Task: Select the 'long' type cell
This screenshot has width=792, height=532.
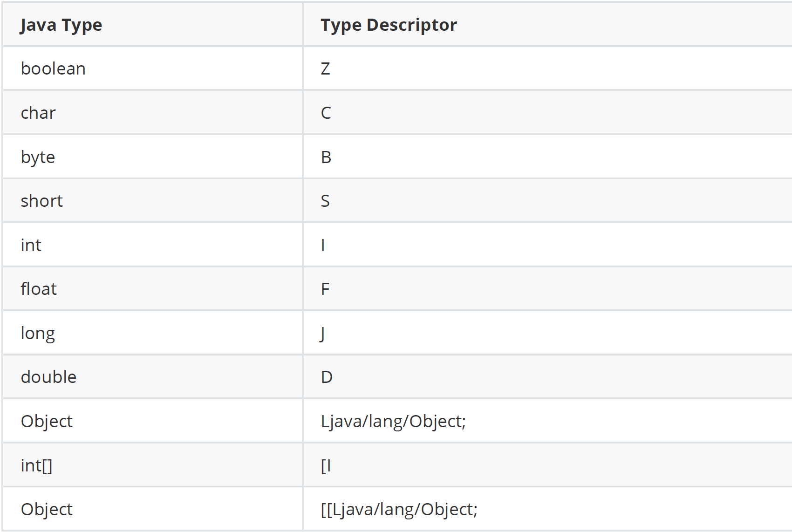Action: (x=38, y=333)
